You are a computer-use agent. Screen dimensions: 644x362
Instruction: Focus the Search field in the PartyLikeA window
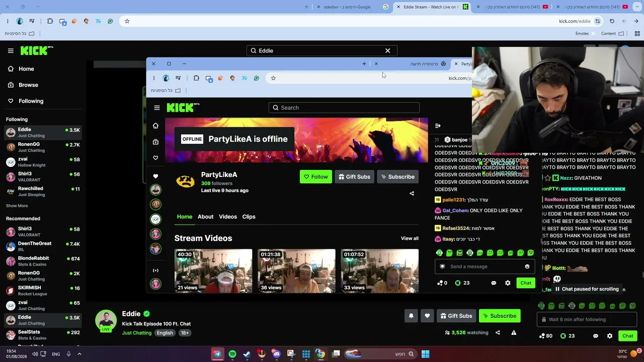344,108
